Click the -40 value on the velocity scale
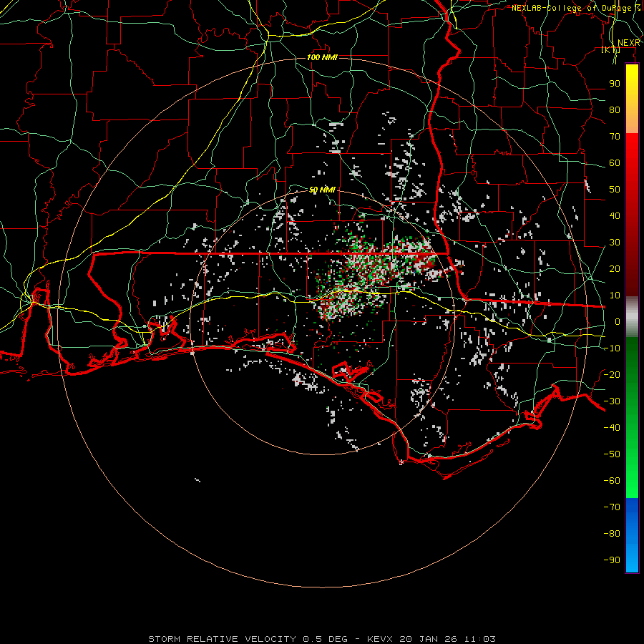Viewport: 644px width, 644px height. pyautogui.click(x=612, y=428)
